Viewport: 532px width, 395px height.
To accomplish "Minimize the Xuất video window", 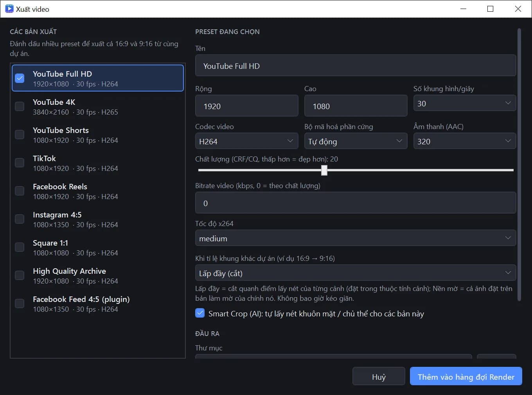I will click(x=464, y=9).
